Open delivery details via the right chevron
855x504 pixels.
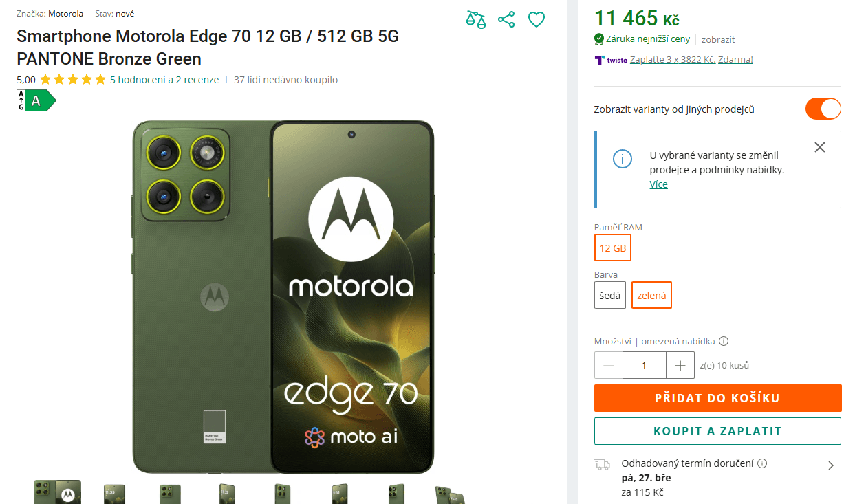(832, 465)
